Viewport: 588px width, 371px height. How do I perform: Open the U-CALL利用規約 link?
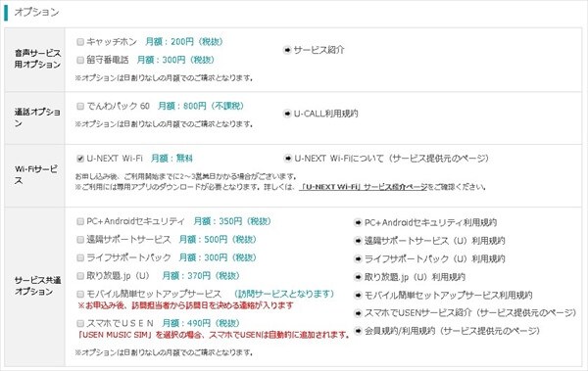(x=326, y=114)
